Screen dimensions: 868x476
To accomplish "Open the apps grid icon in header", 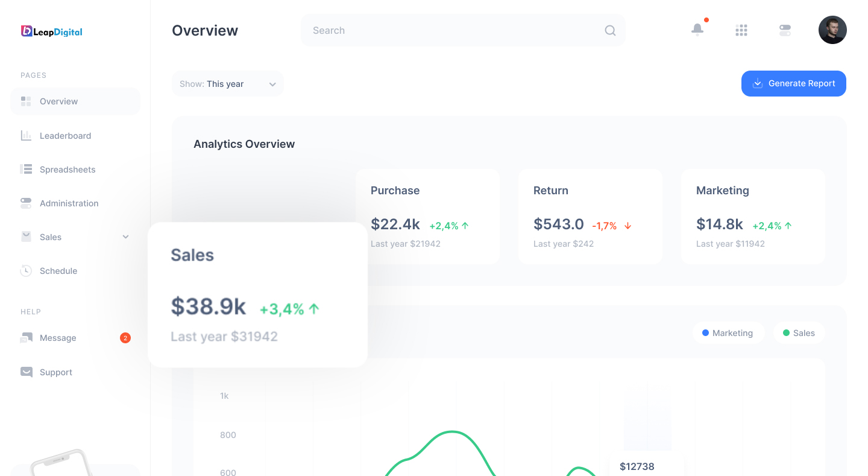I will pos(741,30).
